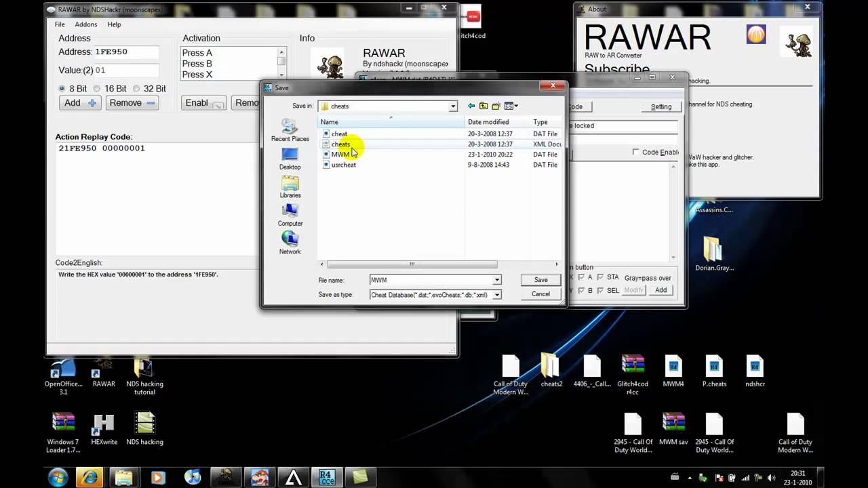Click the Remove button under Address
This screenshot has height=488, width=868.
click(132, 103)
